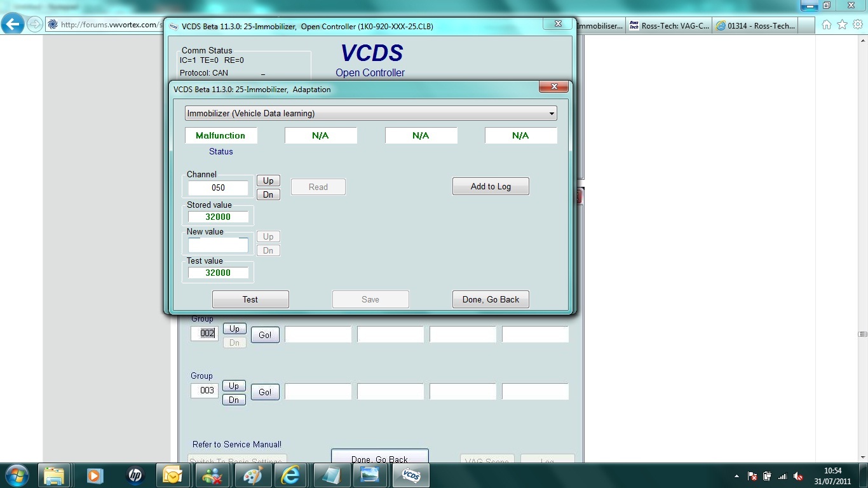868x488 pixels.
Task: Click Group 002 input field in Open Controller window
Action: 205,333
